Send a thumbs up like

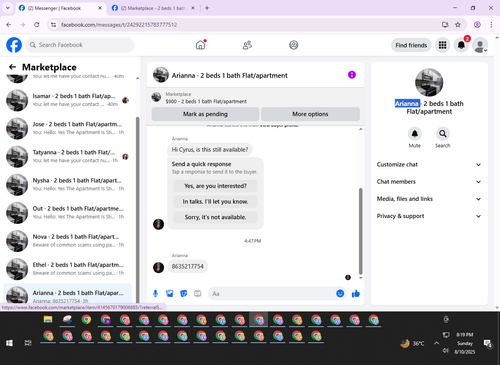point(356,293)
